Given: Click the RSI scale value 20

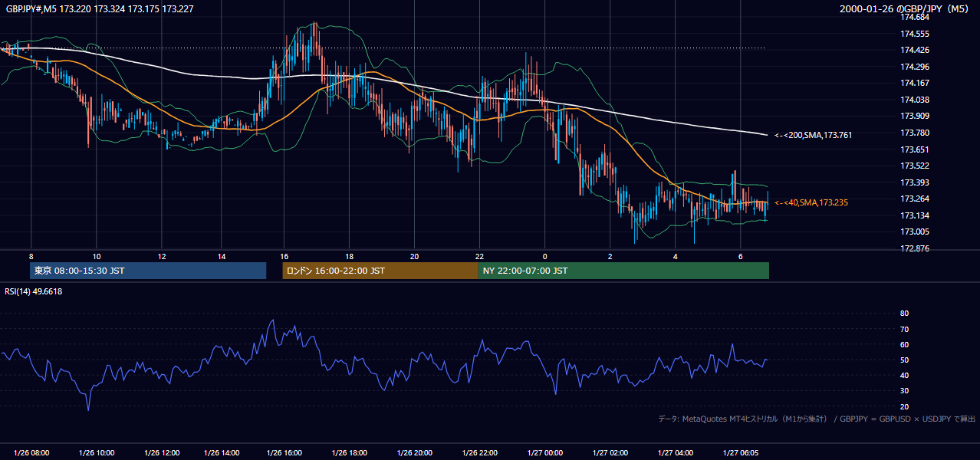Looking at the screenshot, I should click(905, 406).
